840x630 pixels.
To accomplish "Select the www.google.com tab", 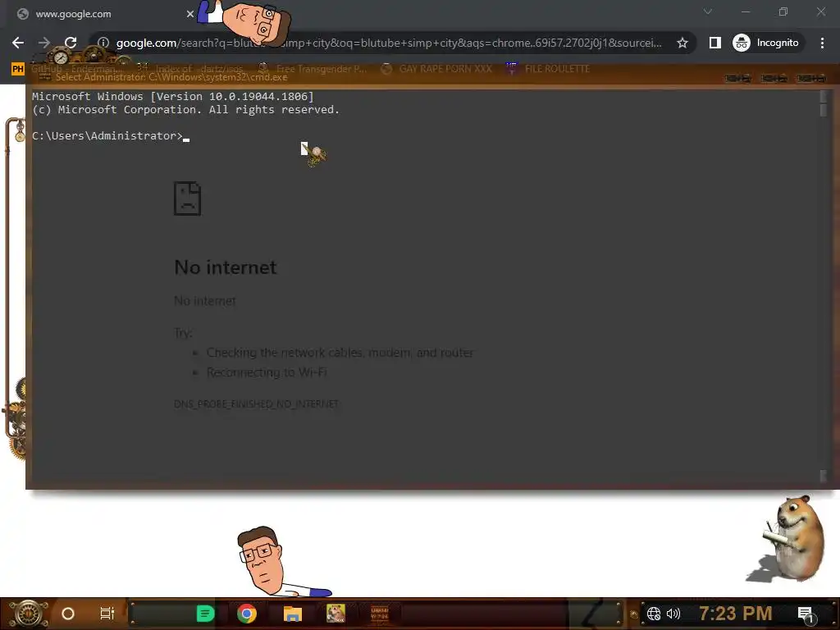I will tap(102, 14).
